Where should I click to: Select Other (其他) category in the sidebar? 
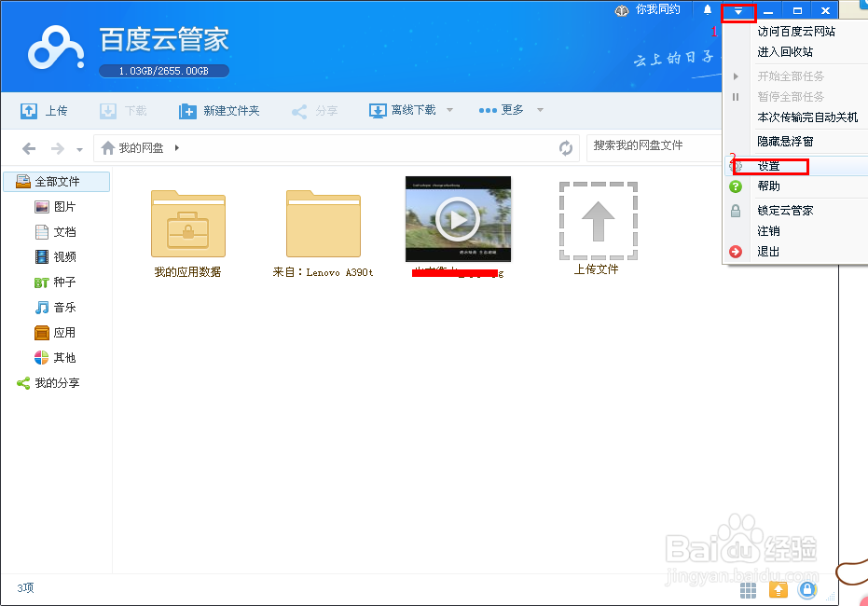click(x=55, y=357)
